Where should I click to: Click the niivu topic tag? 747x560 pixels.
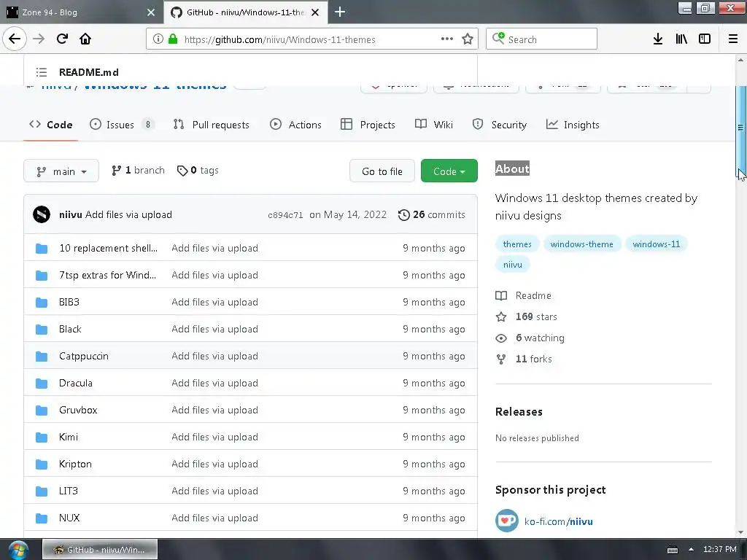[x=513, y=264]
